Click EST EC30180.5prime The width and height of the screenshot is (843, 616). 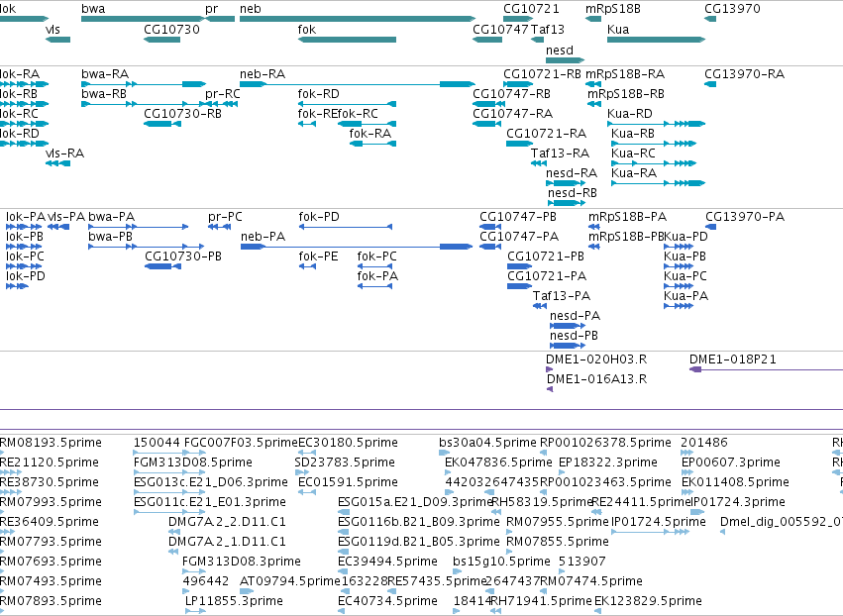click(x=349, y=443)
